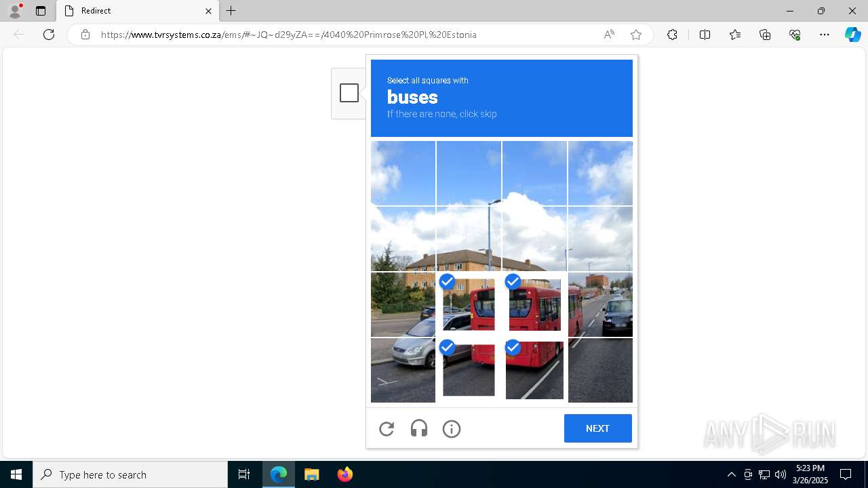
Task: Open Collections panel
Action: pyautogui.click(x=765, y=35)
